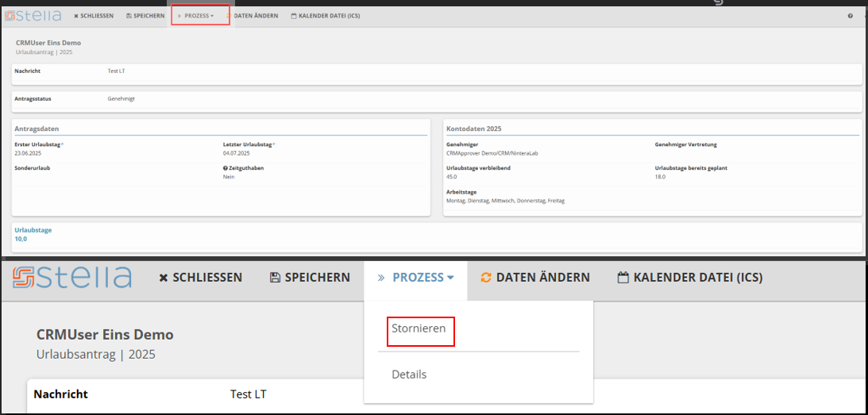868x415 pixels.
Task: Choose Details in the Prozess menu
Action: 409,375
